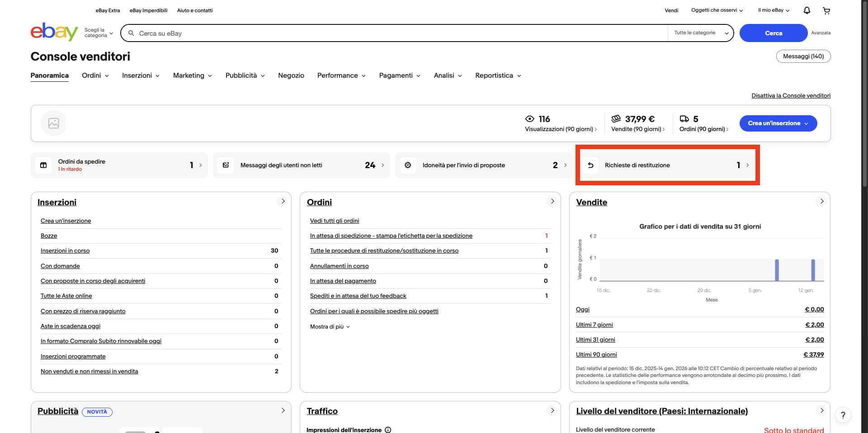868x433 pixels.
Task: Click the Richieste di restituzione tile
Action: click(667, 165)
